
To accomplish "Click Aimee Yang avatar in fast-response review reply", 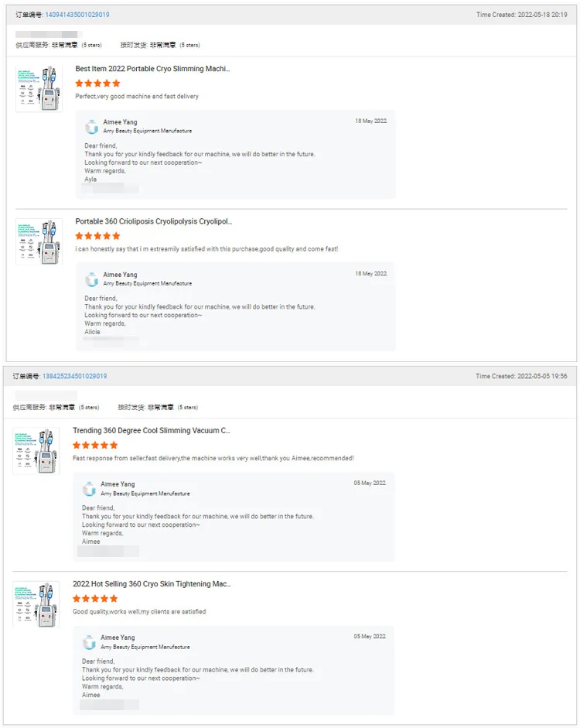I will click(90, 488).
